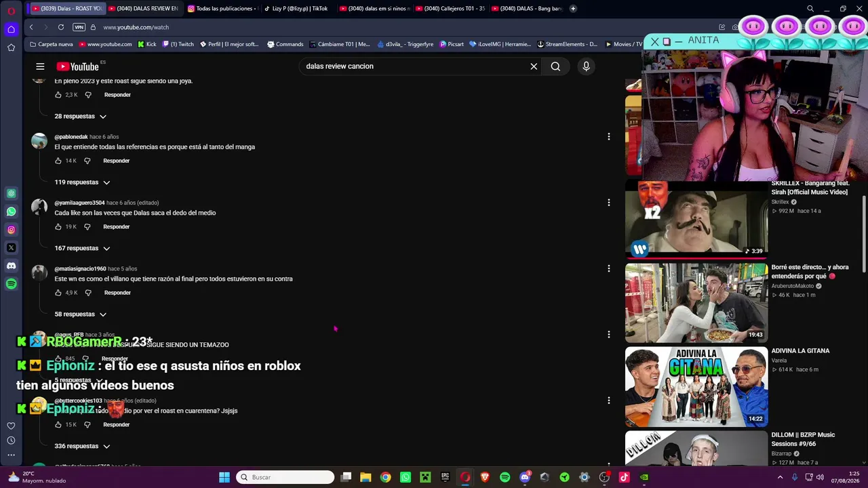
Task: Play the Borré este directo video thumbnail
Action: click(x=696, y=303)
